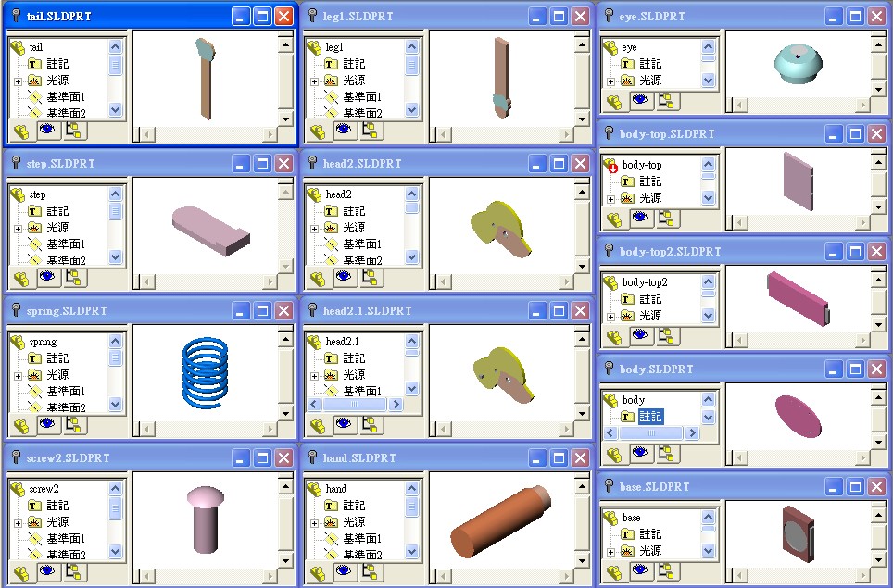Select 基準面1 in screw2 tree
This screenshot has height=588, width=893.
coord(66,538)
